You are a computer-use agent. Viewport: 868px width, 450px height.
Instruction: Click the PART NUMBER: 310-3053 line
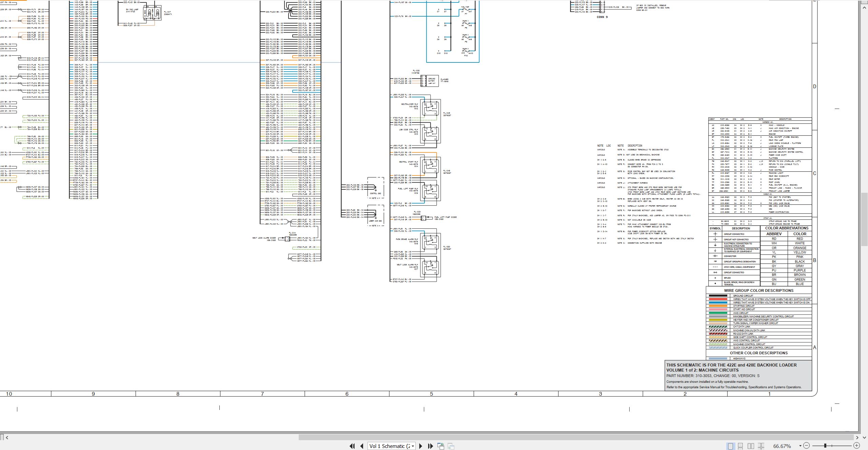coord(713,376)
